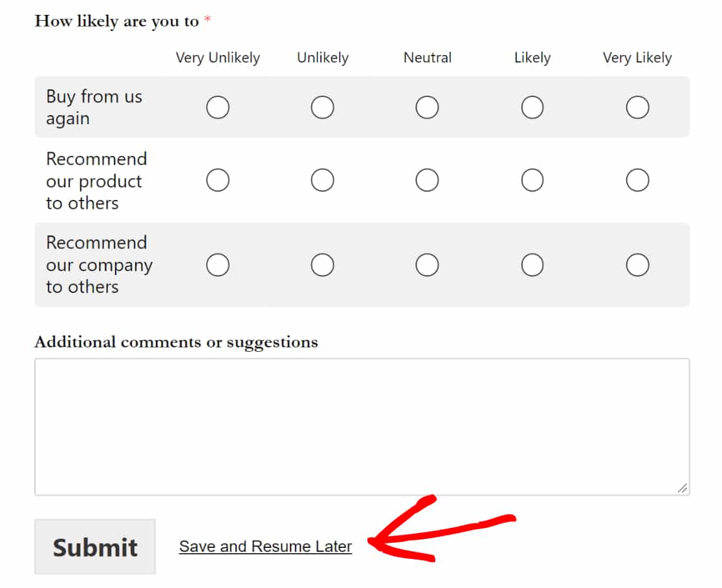Mark Unlikely for Recommend our company
Viewport: 722px width, 588px height.
coord(322,265)
